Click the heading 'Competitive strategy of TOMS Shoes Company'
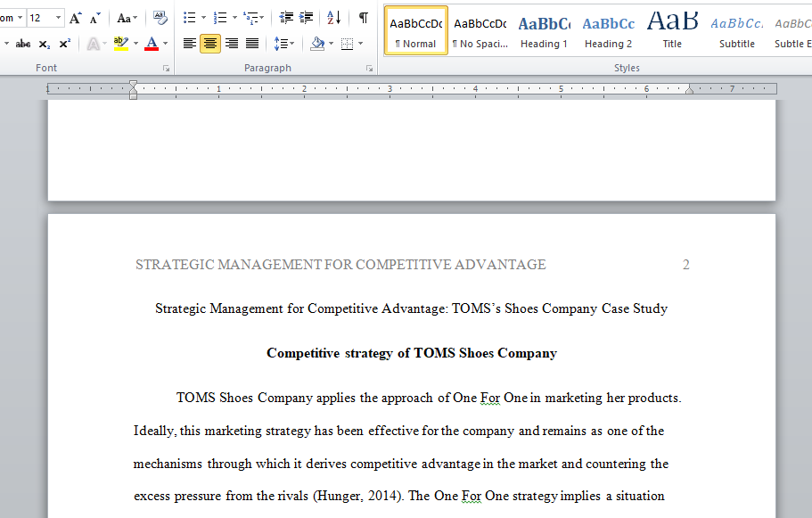Viewport: 812px width, 518px height. click(412, 353)
